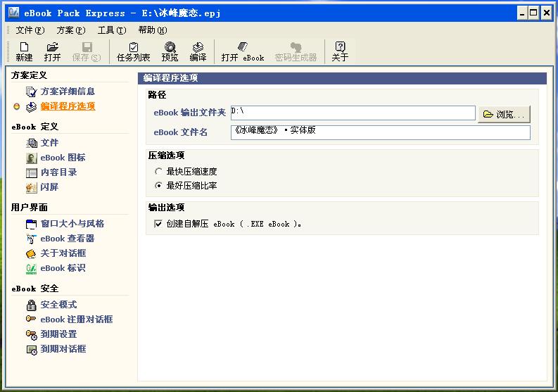Image resolution: width=558 pixels, height=392 pixels.
Task: Click the 打开 eBook toolbar icon
Action: (243, 46)
